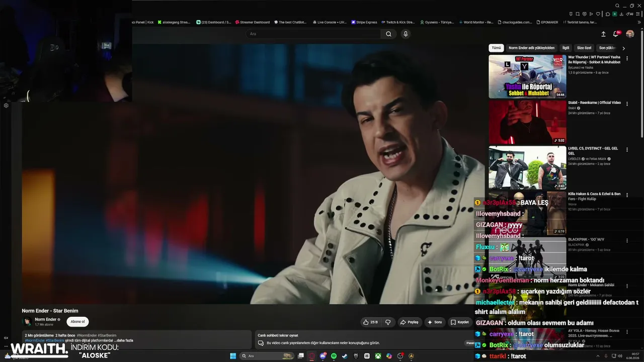Open Opera GX from taskbar
Viewport: 644px width, 362px height.
312,356
